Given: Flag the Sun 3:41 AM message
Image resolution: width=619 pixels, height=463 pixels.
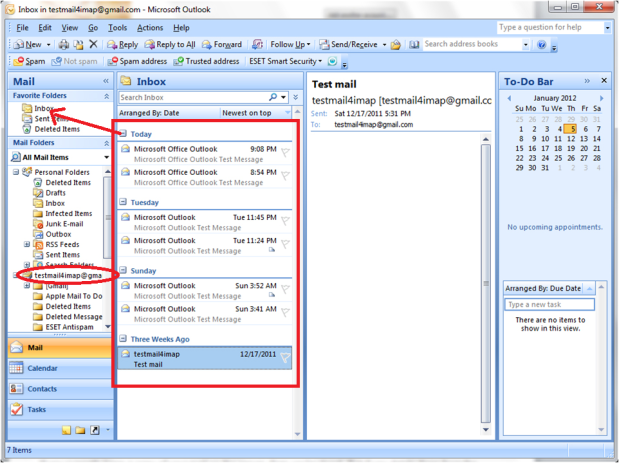Looking at the screenshot, I should click(x=285, y=312).
